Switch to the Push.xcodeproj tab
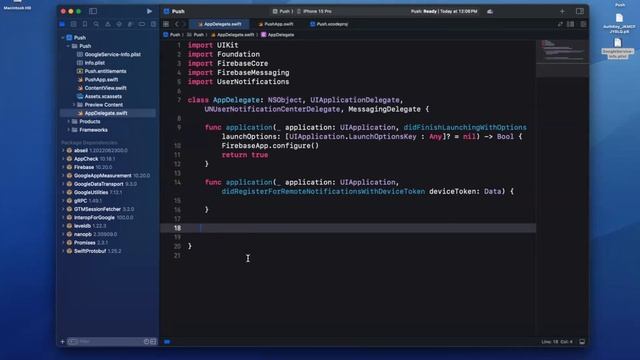Screen dimensions: 640x360 tap(329, 24)
